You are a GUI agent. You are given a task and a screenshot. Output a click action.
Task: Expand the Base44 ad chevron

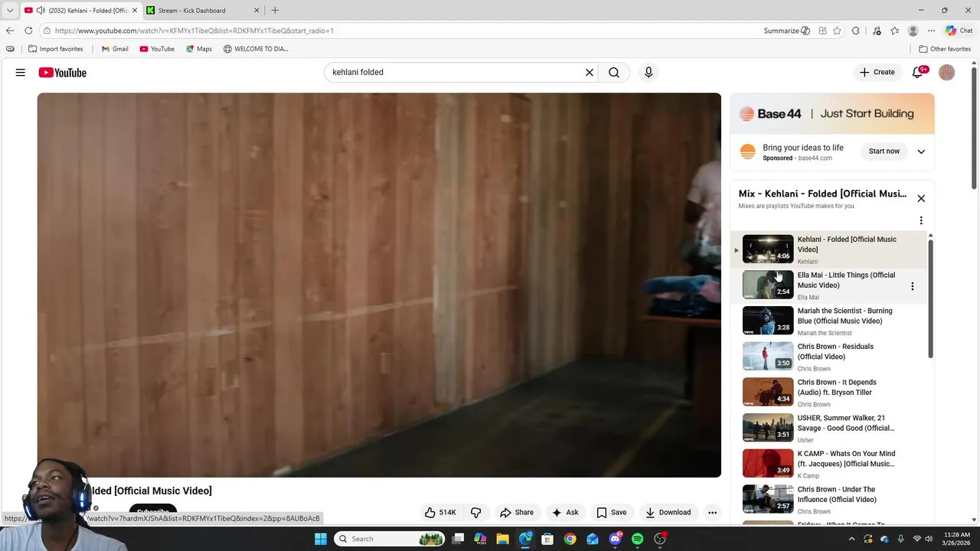click(921, 152)
